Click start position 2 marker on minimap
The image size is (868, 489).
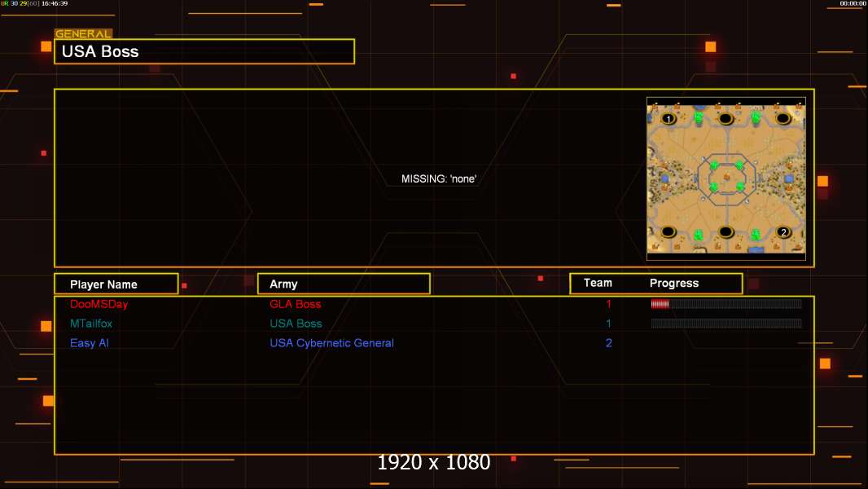click(783, 232)
